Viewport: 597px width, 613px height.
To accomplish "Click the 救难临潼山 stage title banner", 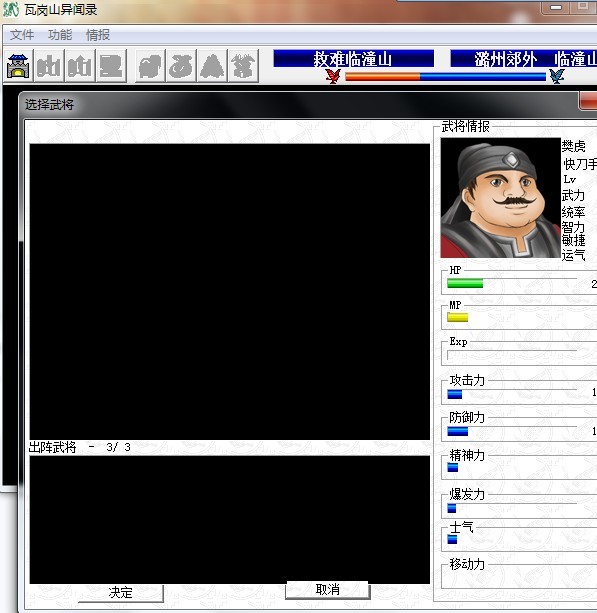I will click(353, 59).
